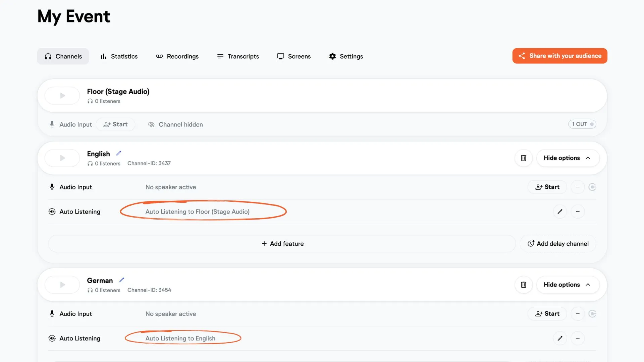Collapse German channel with Hide options

[x=568, y=285]
